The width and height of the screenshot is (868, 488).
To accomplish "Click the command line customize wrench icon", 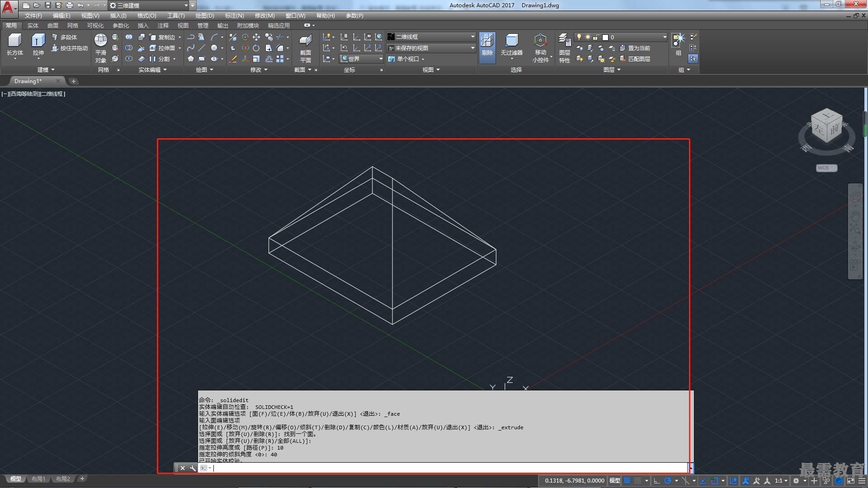I will (193, 468).
